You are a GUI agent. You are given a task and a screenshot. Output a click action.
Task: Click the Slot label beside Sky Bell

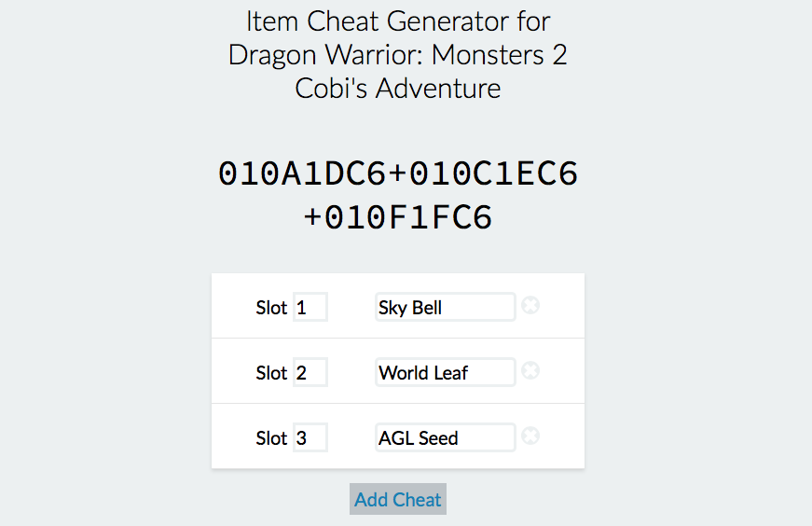click(x=271, y=308)
